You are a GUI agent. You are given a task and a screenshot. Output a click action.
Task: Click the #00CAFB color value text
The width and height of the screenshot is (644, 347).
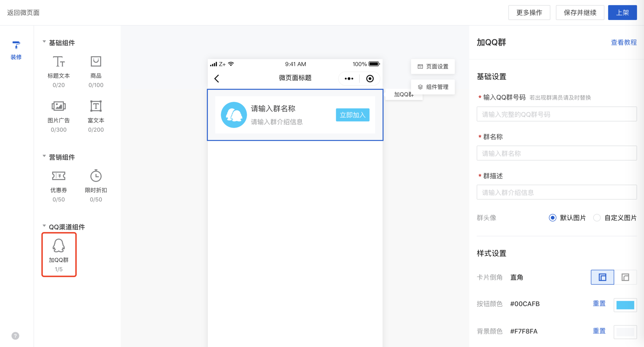[525, 304]
